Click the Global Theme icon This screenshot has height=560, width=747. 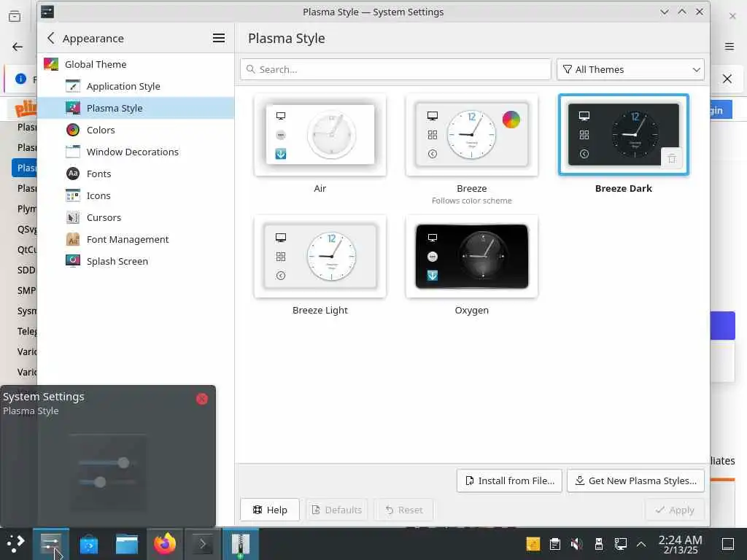(51, 64)
